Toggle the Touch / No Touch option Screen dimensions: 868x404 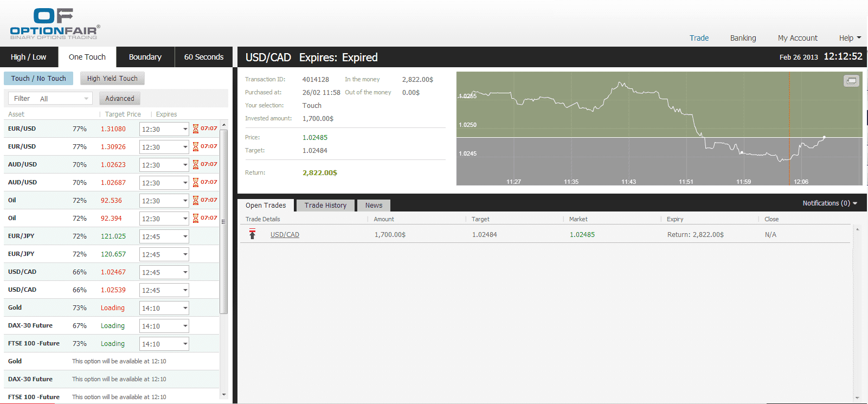[38, 78]
